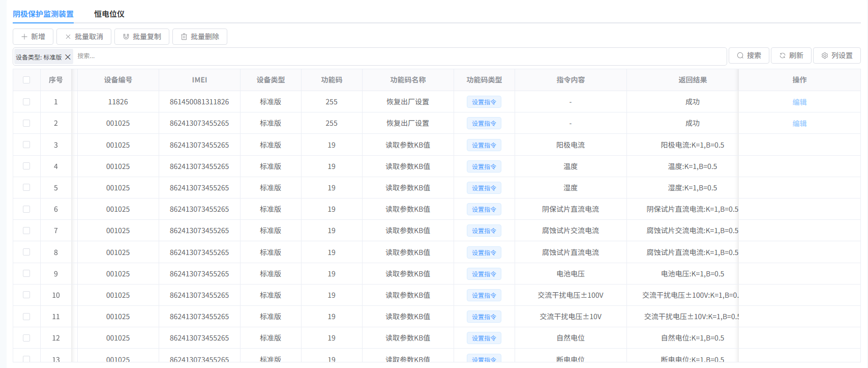Click the 设备编号 column header
This screenshot has width=868, height=368.
(118, 80)
